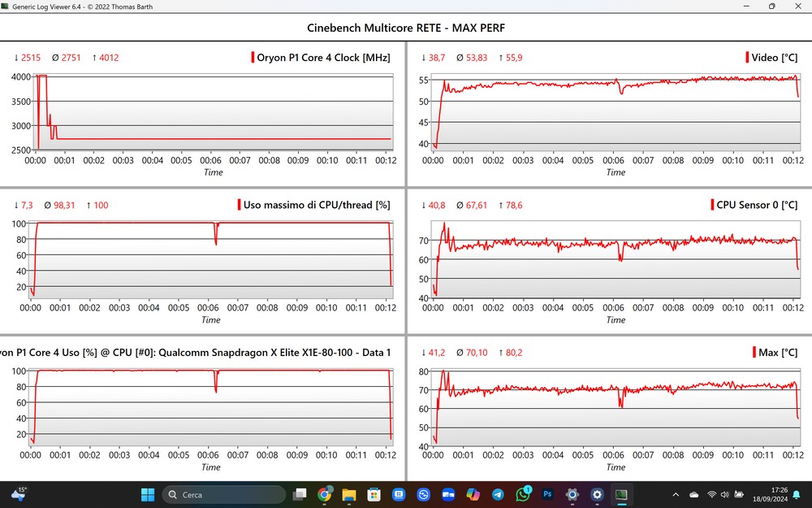Viewport: 812px width, 508px height.
Task: Open WhatsApp from the taskbar
Action: pyautogui.click(x=523, y=494)
